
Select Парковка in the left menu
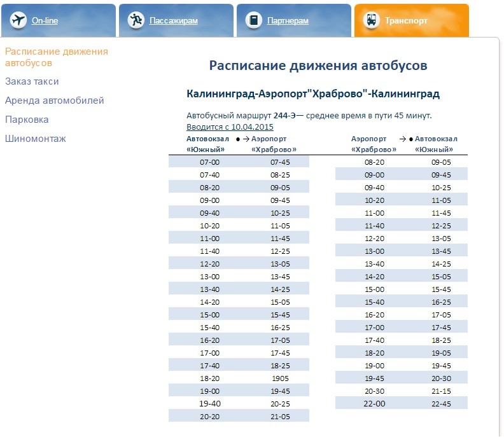pyautogui.click(x=27, y=120)
